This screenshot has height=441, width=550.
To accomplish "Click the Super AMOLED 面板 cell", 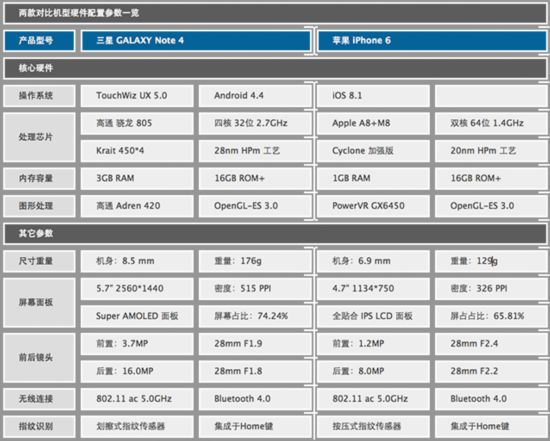I will pyautogui.click(x=137, y=316).
